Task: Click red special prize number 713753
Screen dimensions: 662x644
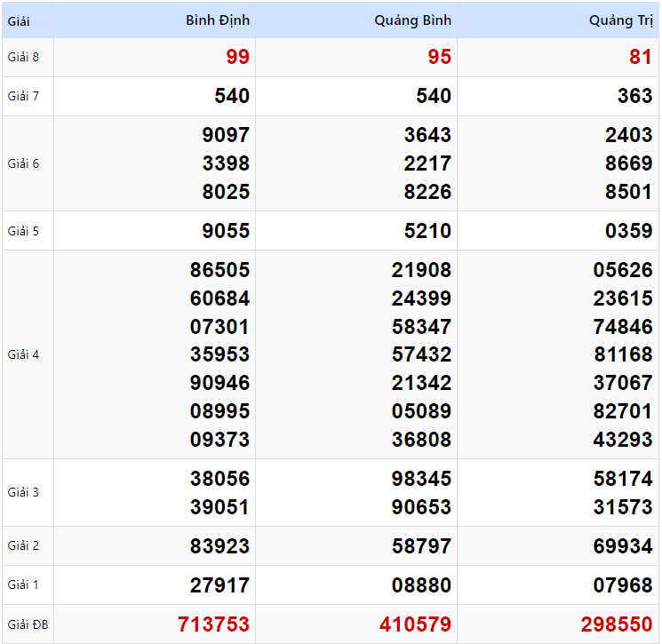Action: click(x=213, y=624)
